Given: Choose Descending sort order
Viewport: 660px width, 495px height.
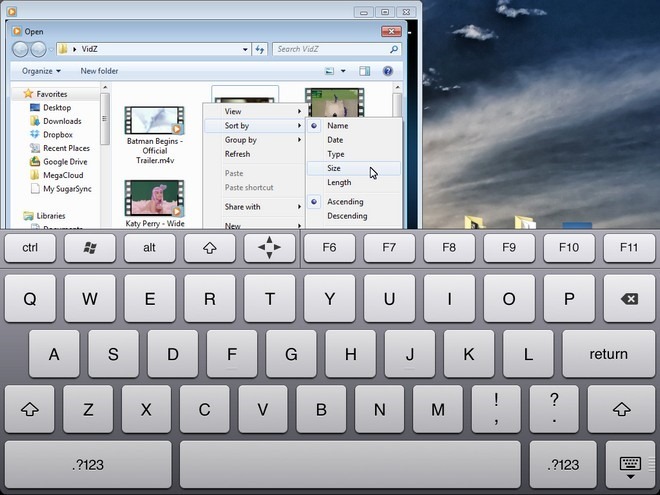Looking at the screenshot, I should tap(354, 216).
